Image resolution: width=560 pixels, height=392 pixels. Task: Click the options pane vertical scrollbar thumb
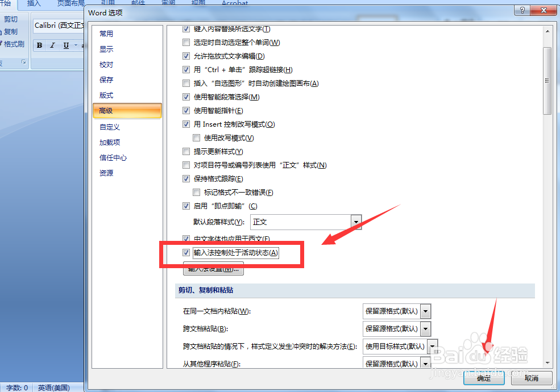[x=547, y=81]
